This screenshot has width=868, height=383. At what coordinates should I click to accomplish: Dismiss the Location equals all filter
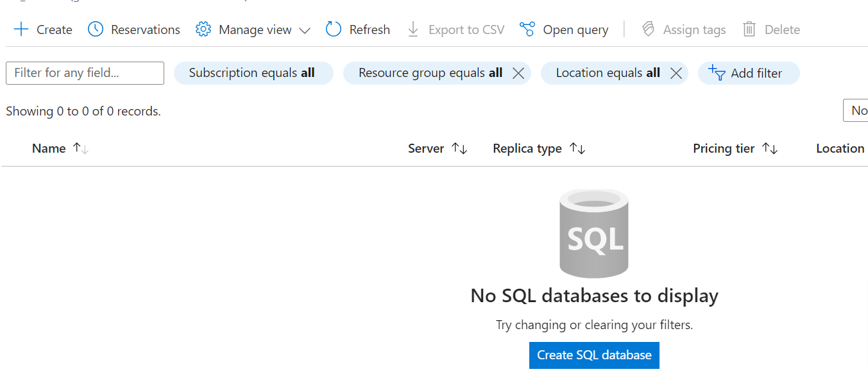click(x=676, y=72)
